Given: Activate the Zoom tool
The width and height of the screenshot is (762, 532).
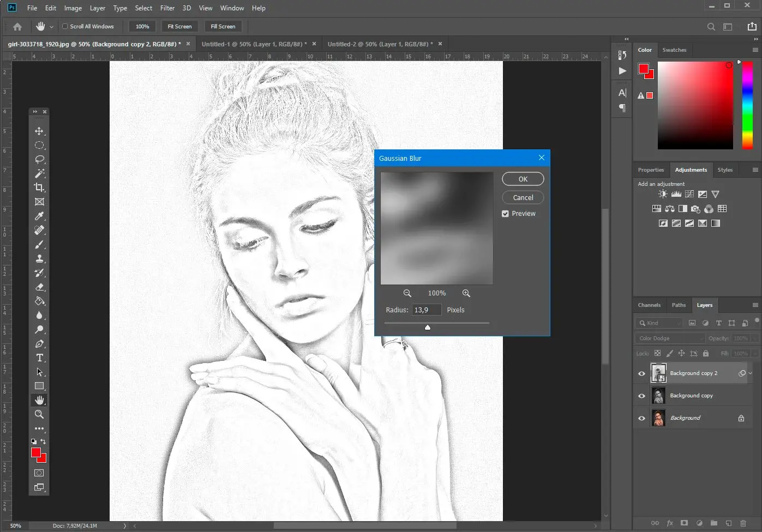Looking at the screenshot, I should tap(39, 414).
